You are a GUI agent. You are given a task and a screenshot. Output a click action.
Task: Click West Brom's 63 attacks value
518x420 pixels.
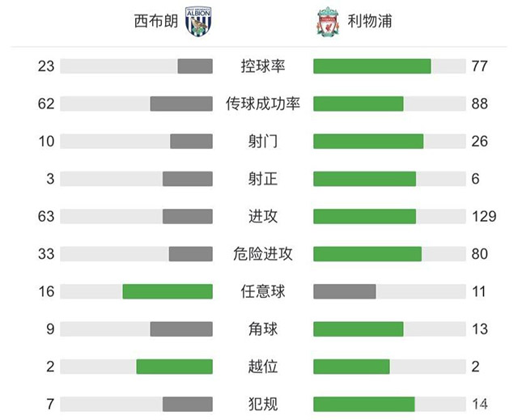coord(46,216)
